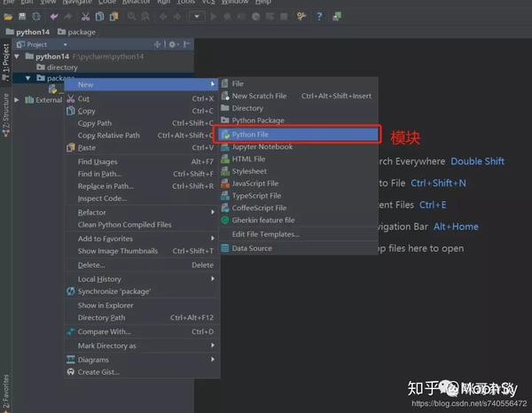
Task: Click the Save All disk icon
Action: point(22,16)
